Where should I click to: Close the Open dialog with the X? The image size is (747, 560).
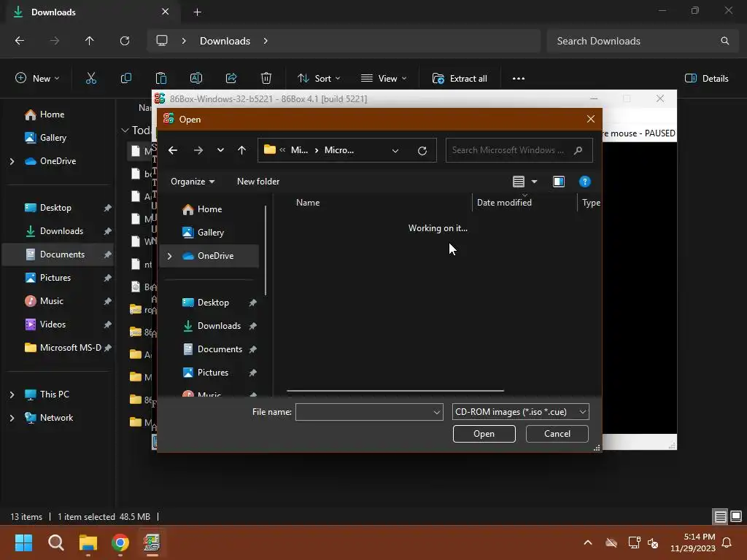click(x=591, y=119)
